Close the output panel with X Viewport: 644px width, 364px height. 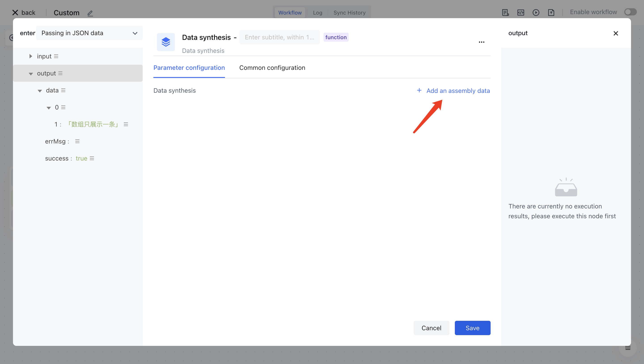(616, 33)
